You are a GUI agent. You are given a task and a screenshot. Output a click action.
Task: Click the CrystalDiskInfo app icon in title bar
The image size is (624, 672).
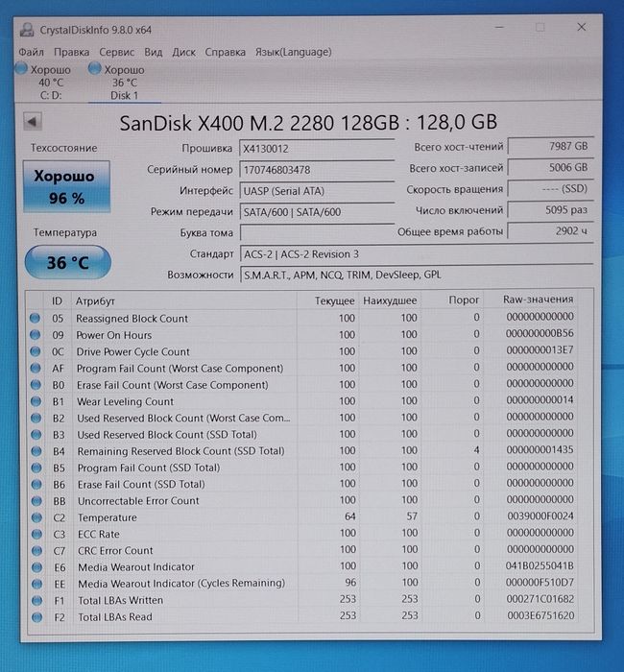pos(27,30)
